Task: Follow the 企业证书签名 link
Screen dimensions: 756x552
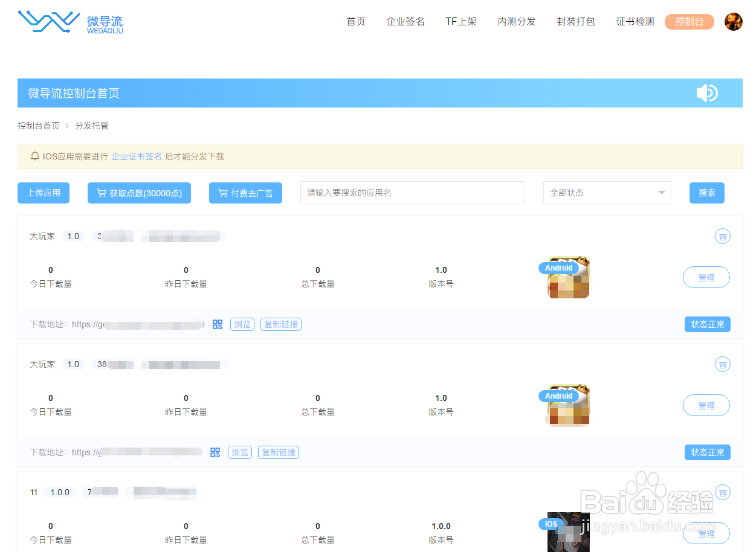Action: point(137,156)
